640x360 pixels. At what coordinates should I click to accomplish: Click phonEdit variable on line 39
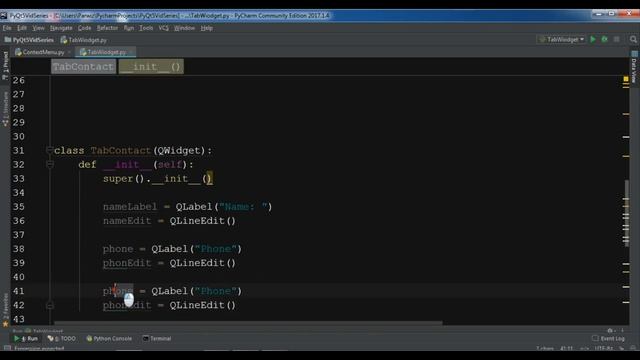point(127,263)
